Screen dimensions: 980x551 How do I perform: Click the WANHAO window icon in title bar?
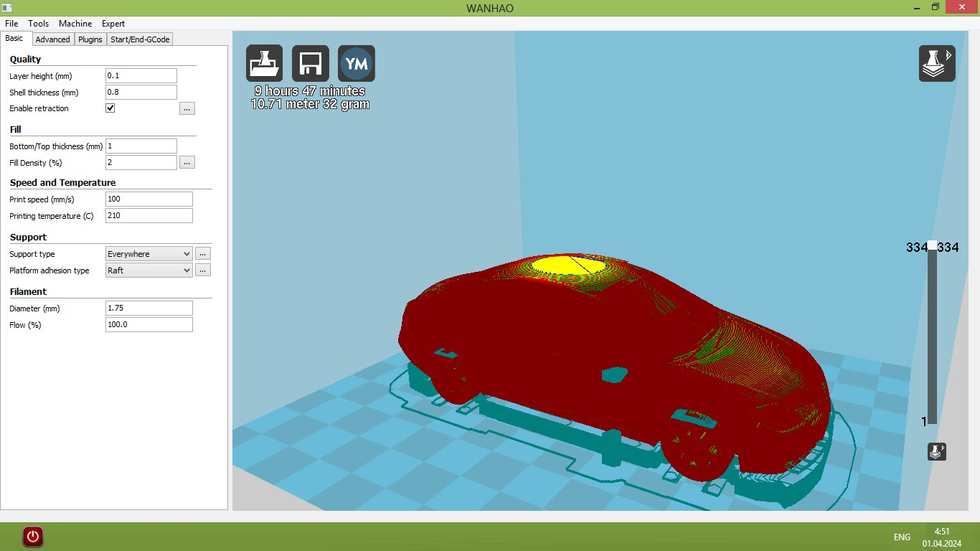[x=7, y=7]
